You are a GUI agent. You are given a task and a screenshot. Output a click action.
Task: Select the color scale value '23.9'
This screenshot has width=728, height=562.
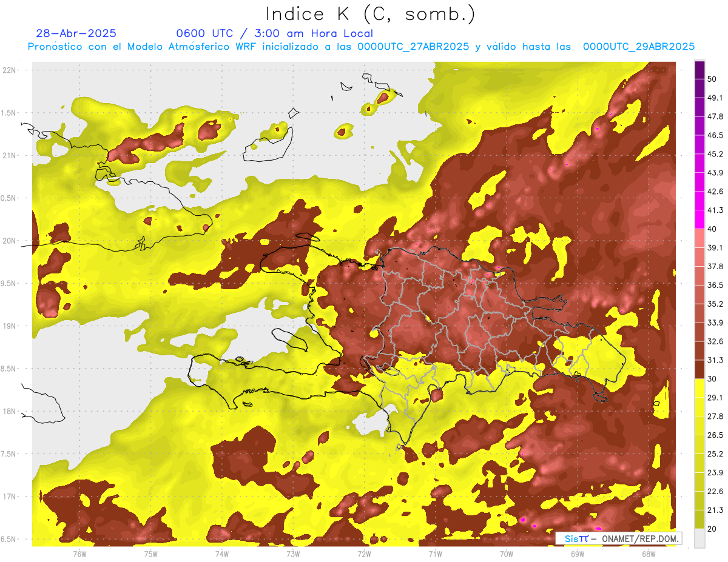(x=715, y=473)
